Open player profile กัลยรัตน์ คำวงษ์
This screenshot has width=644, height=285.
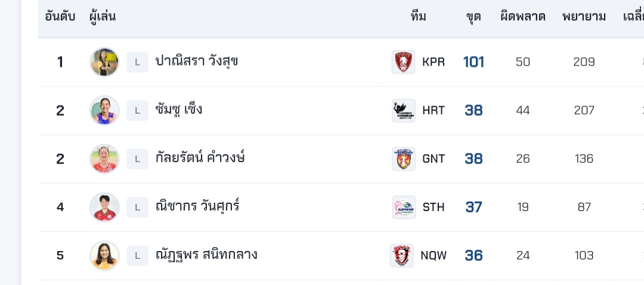(x=200, y=159)
